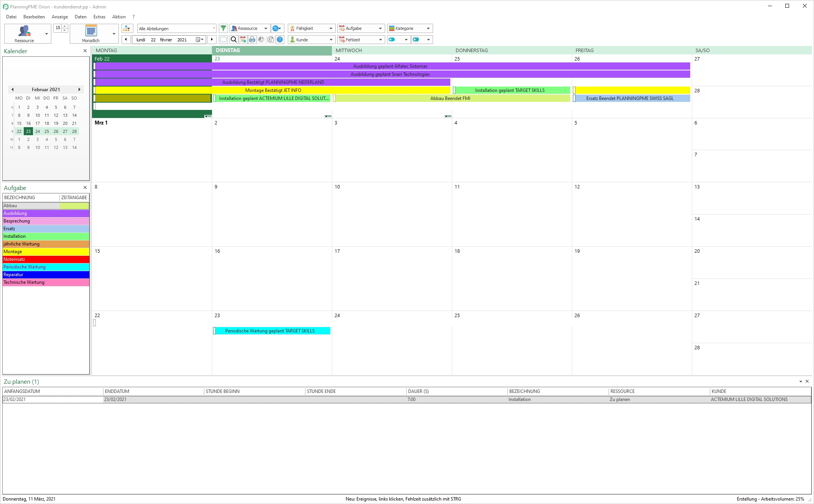Select the purple Ausbildung task row
Viewport: 814px width, 504px height.
pyautogui.click(x=46, y=213)
